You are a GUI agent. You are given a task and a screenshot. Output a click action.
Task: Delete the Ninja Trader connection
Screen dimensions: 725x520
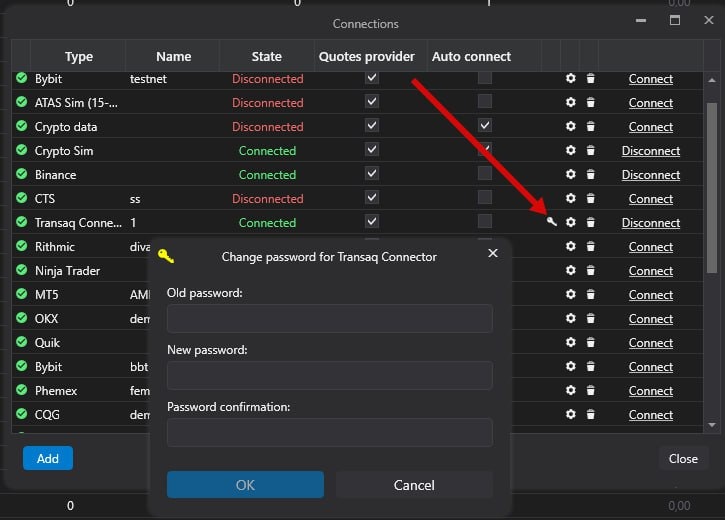[x=590, y=270]
